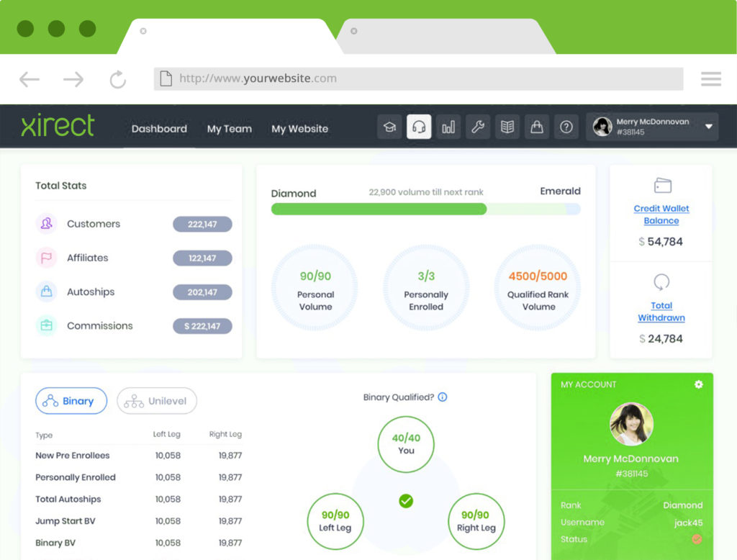Viewport: 737px width, 560px height.
Task: Click the "Binary BV" row label
Action: pyautogui.click(x=55, y=543)
